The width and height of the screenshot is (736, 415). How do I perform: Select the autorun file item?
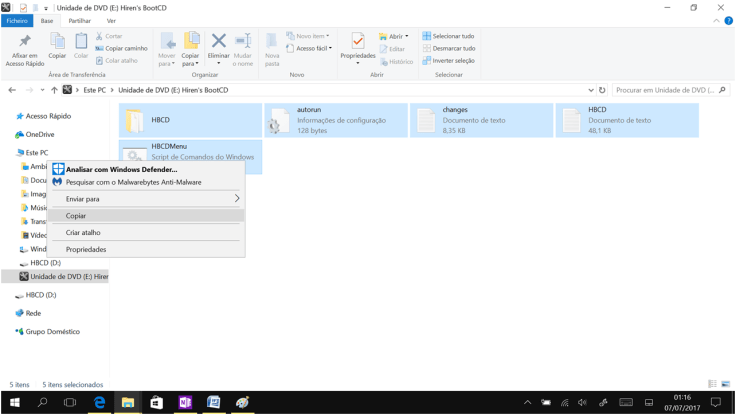coord(336,121)
